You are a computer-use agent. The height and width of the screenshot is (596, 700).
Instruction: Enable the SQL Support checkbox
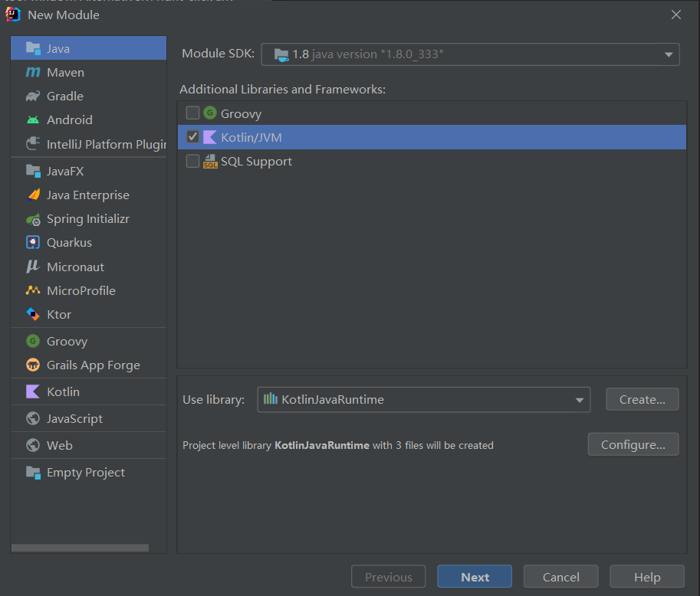coord(192,161)
